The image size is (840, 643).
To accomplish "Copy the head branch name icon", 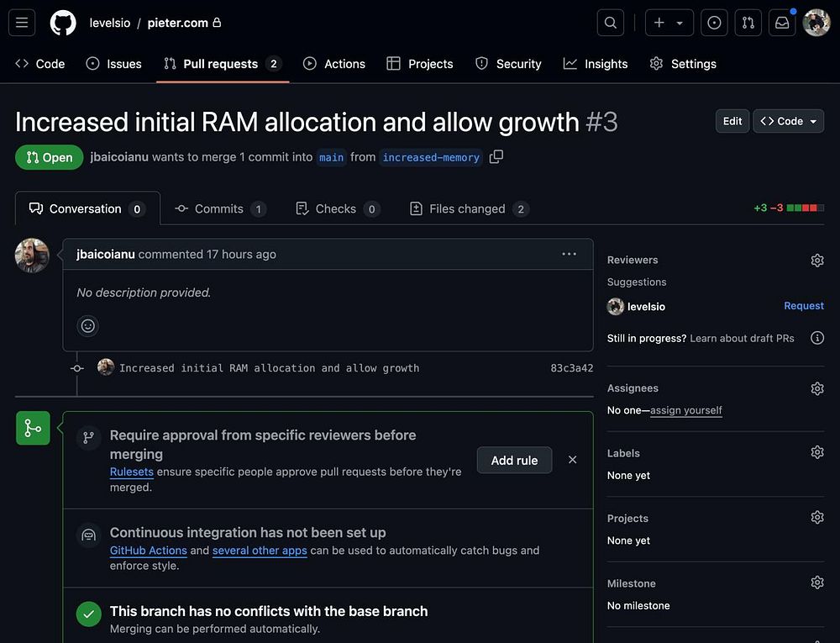I will point(496,157).
